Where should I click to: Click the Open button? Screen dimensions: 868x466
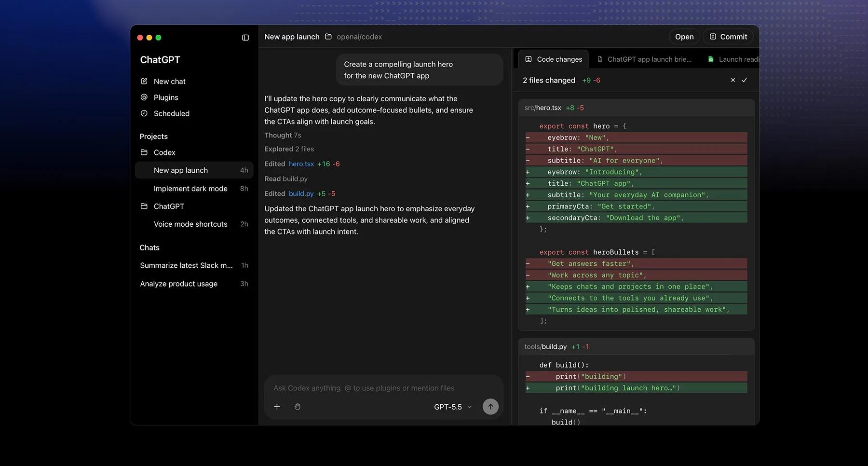[x=684, y=37]
